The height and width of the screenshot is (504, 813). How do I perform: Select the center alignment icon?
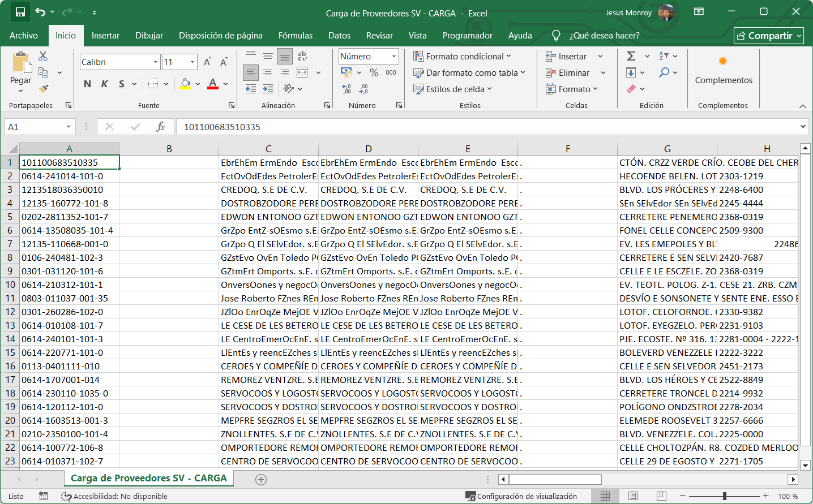pos(268,72)
